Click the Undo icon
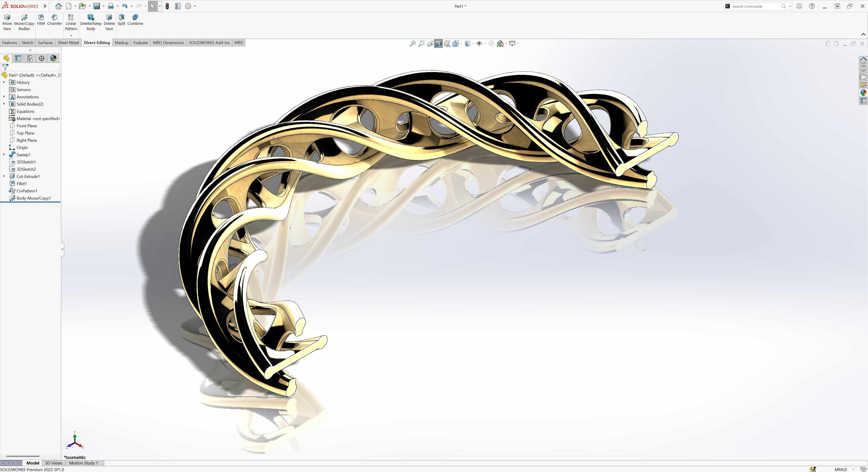 [125, 6]
